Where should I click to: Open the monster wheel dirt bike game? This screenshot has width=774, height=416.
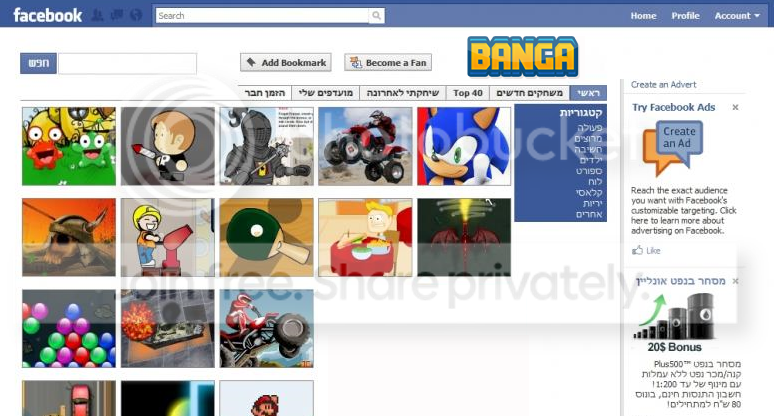(267, 329)
